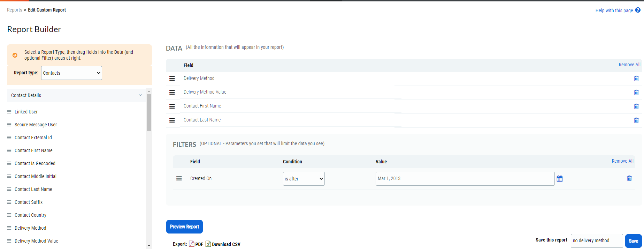Click Remove All in Data section
This screenshot has height=252, width=644.
click(629, 65)
